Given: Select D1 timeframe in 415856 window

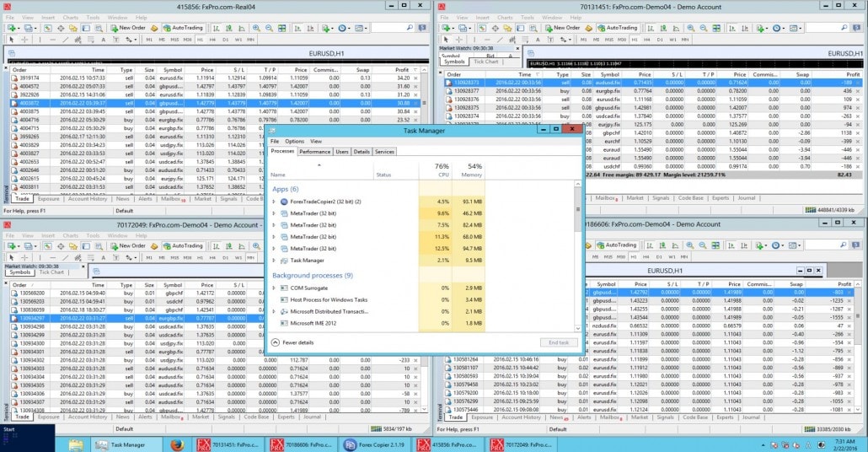Looking at the screenshot, I should click(225, 40).
